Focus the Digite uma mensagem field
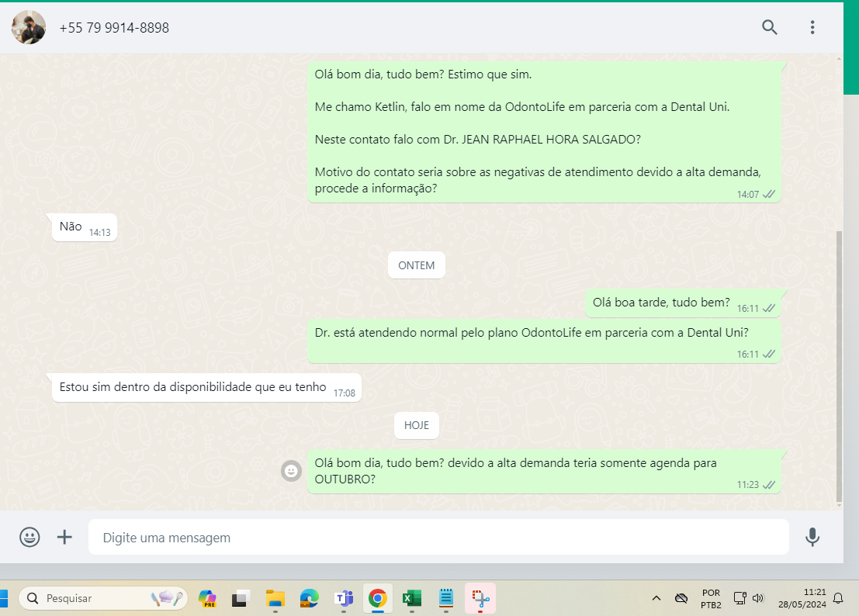The image size is (859, 616). [x=438, y=537]
